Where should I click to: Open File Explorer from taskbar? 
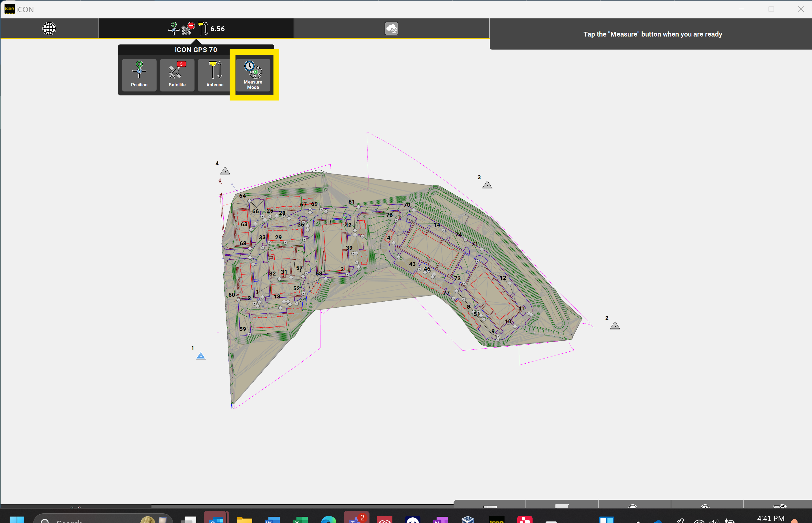pos(244,520)
